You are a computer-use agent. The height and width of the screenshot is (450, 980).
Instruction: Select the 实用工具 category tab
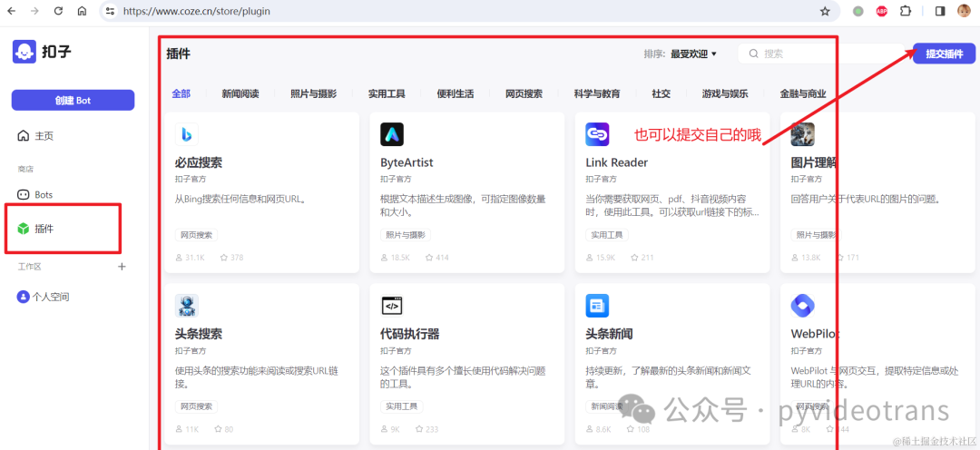(387, 93)
